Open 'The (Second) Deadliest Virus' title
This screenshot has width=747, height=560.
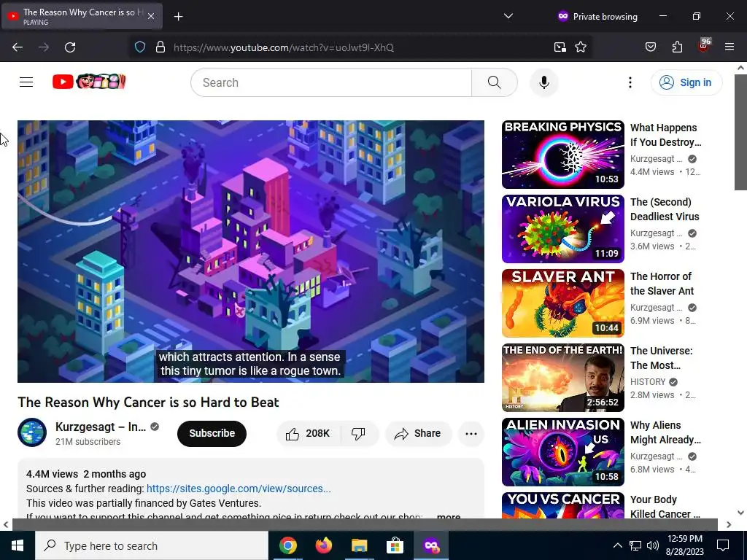click(x=665, y=209)
